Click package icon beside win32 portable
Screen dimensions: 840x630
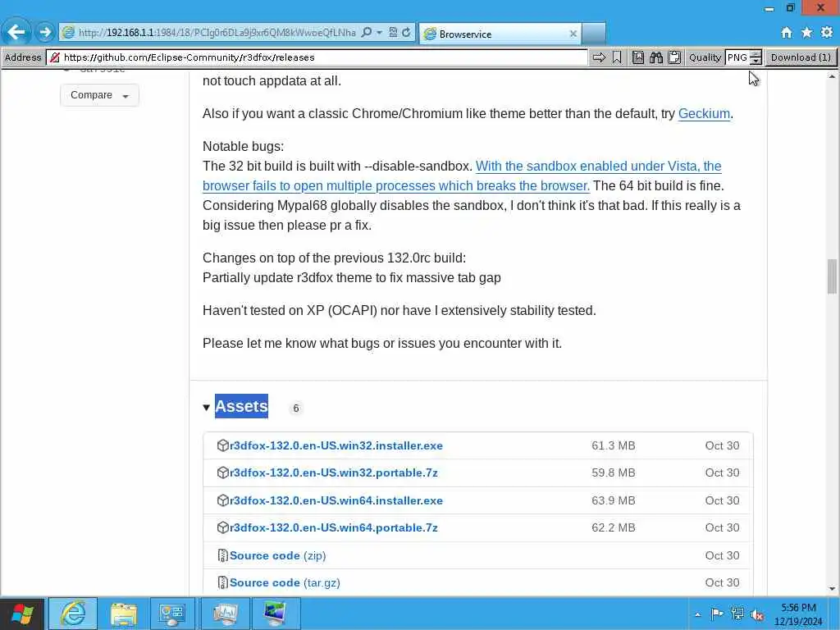[223, 473]
